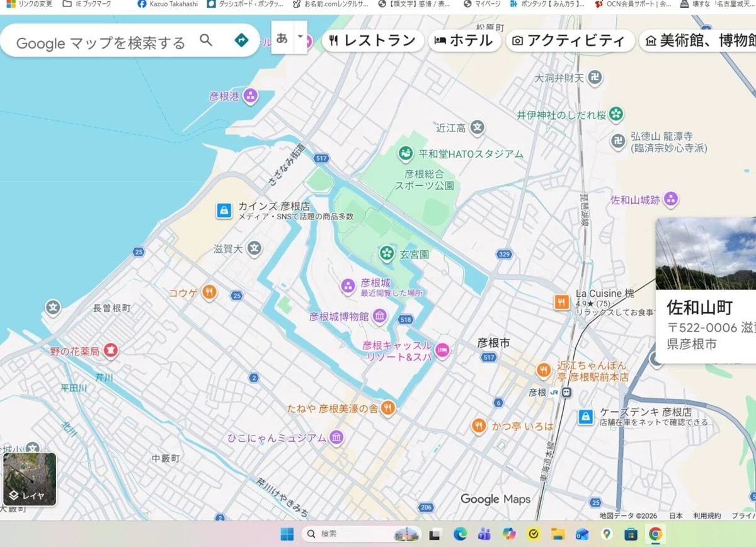
Task: Select the 平和堂HATOスタジアム marker
Action: point(406,153)
